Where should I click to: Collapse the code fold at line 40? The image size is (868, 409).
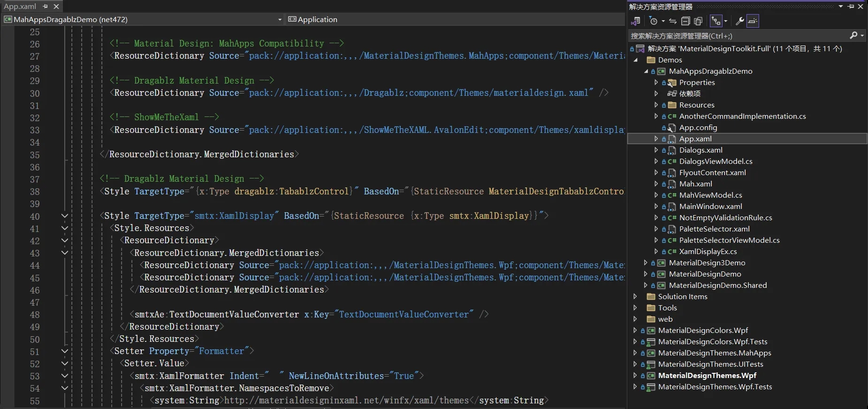[65, 216]
